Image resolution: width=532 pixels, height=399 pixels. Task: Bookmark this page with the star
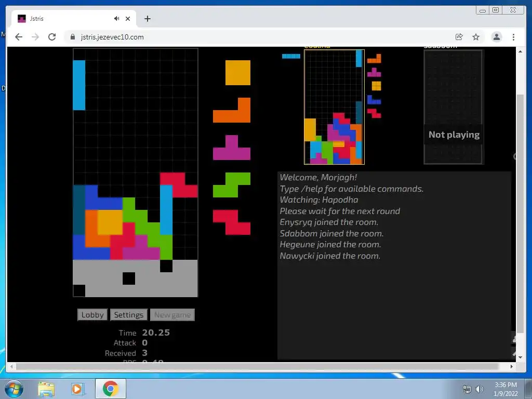point(476,37)
